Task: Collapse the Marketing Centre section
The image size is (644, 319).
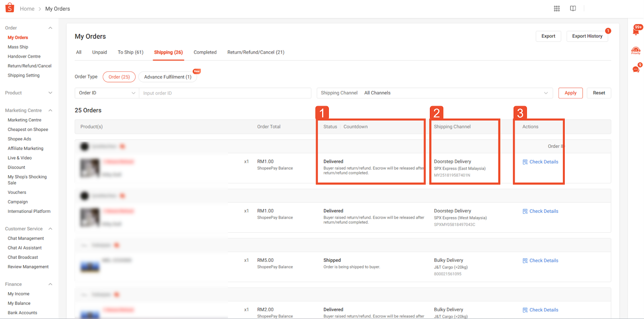Action: tap(50, 110)
